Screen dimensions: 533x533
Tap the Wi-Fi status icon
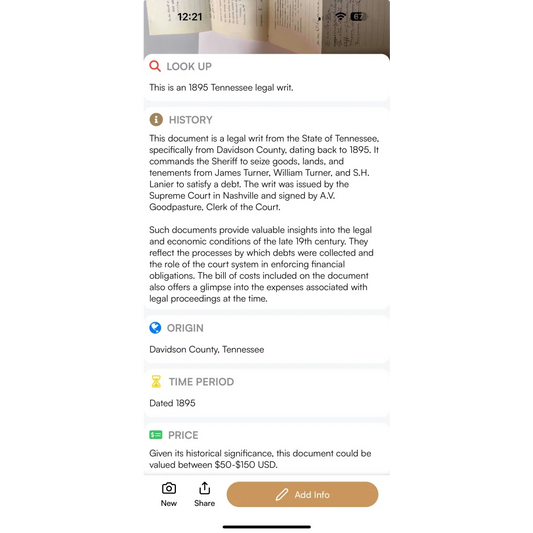pos(340,16)
